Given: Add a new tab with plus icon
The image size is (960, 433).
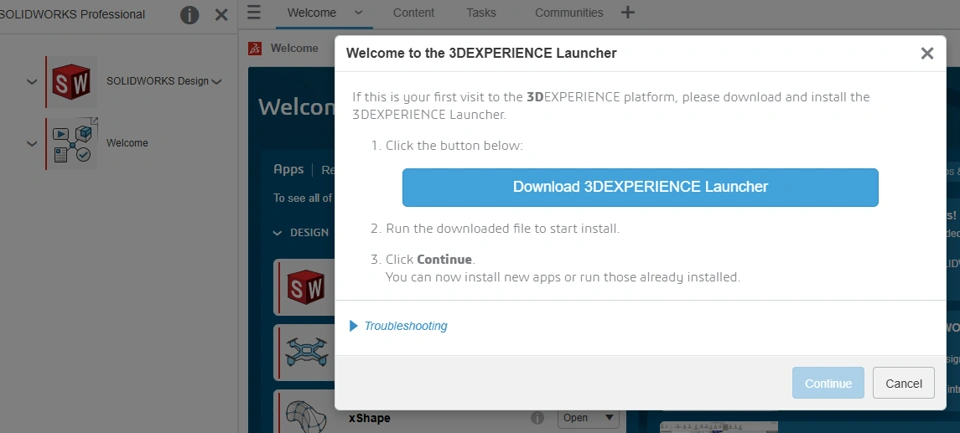Looking at the screenshot, I should click(x=628, y=13).
